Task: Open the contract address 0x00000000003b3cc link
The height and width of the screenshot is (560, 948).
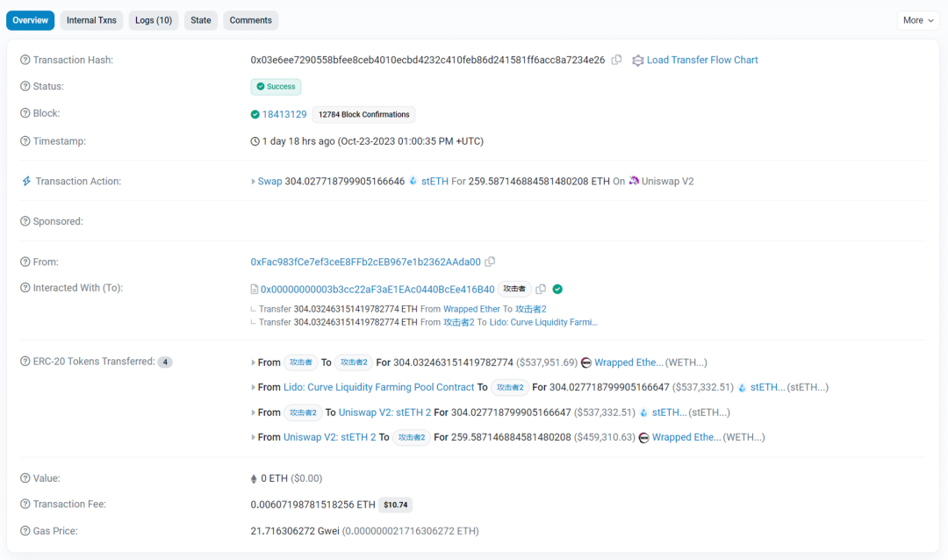Action: (x=377, y=290)
